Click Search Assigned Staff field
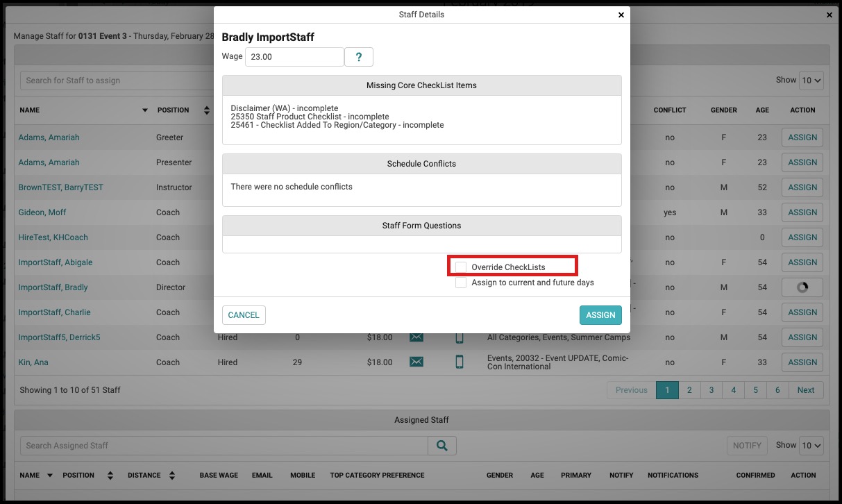 pos(224,446)
